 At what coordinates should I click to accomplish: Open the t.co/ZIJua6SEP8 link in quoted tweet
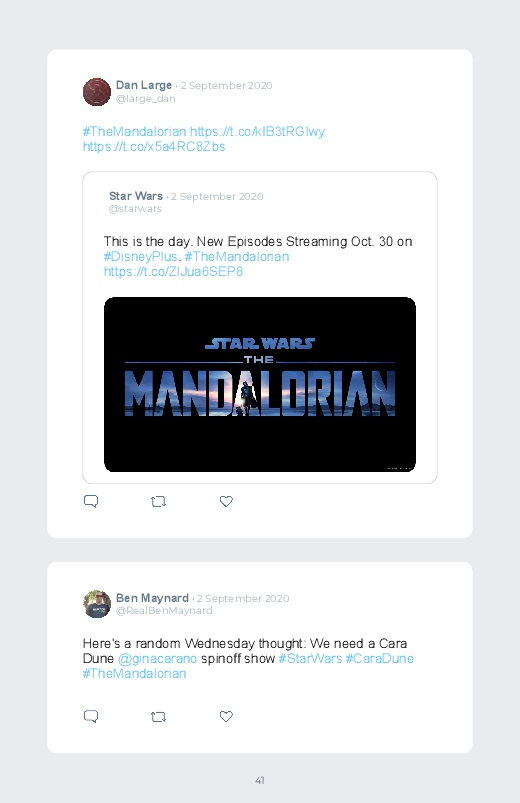click(173, 271)
